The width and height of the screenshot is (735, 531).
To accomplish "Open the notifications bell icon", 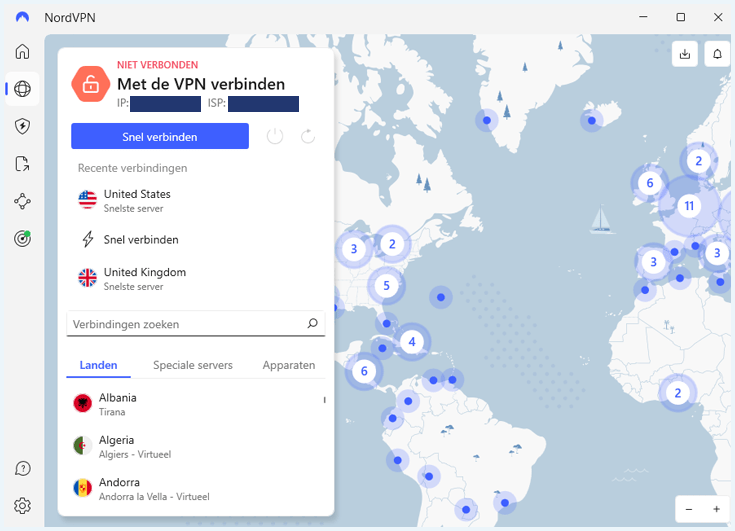I will pyautogui.click(x=717, y=54).
